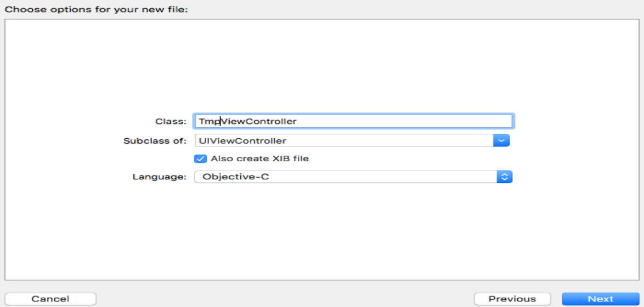Click the 'Language:' label
Image resolution: width=644 pixels, height=307 pixels.
click(160, 177)
